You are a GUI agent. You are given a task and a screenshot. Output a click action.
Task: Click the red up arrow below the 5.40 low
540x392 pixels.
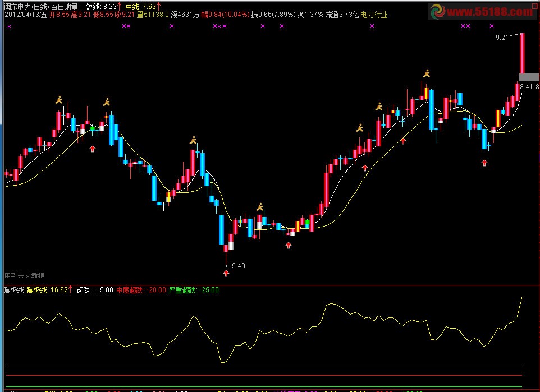tap(226, 273)
